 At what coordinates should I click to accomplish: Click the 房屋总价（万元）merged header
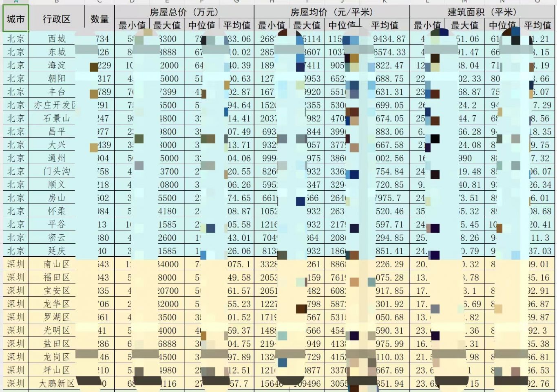point(184,12)
